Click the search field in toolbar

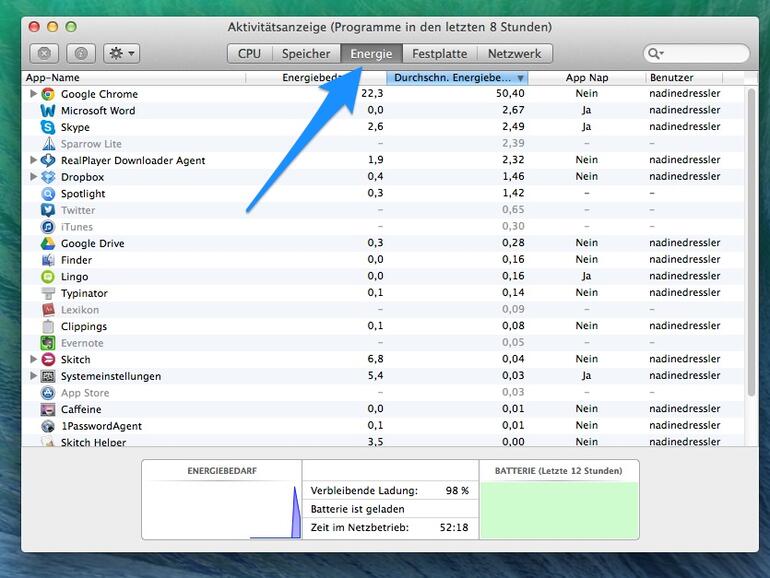tap(702, 54)
